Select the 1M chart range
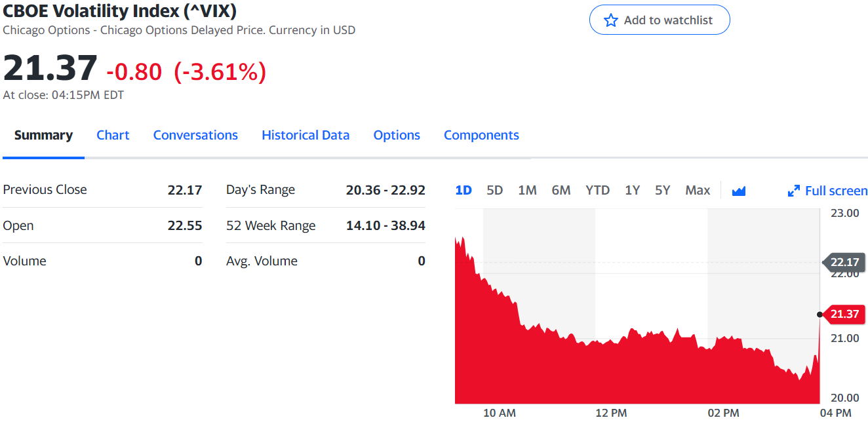 point(527,190)
